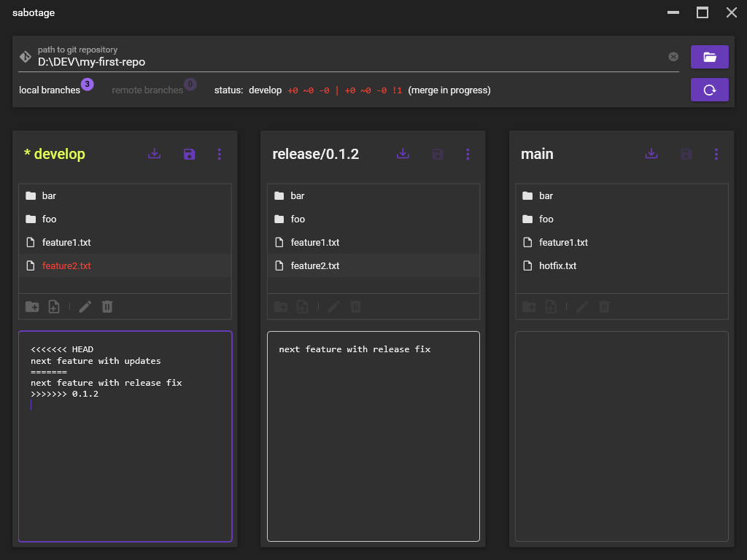Open more options for release/0.1.2 branch
The height and width of the screenshot is (560, 747).
(468, 154)
